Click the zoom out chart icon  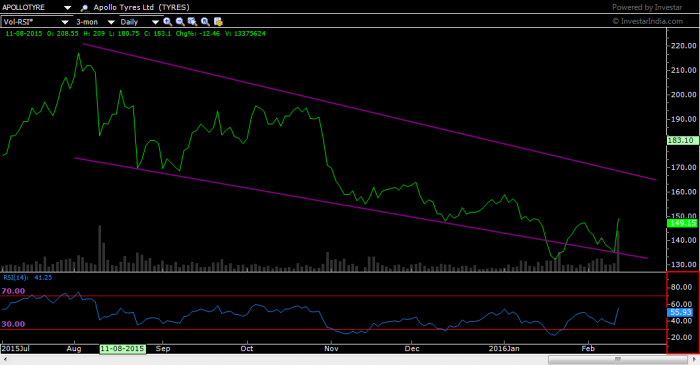[180, 21]
